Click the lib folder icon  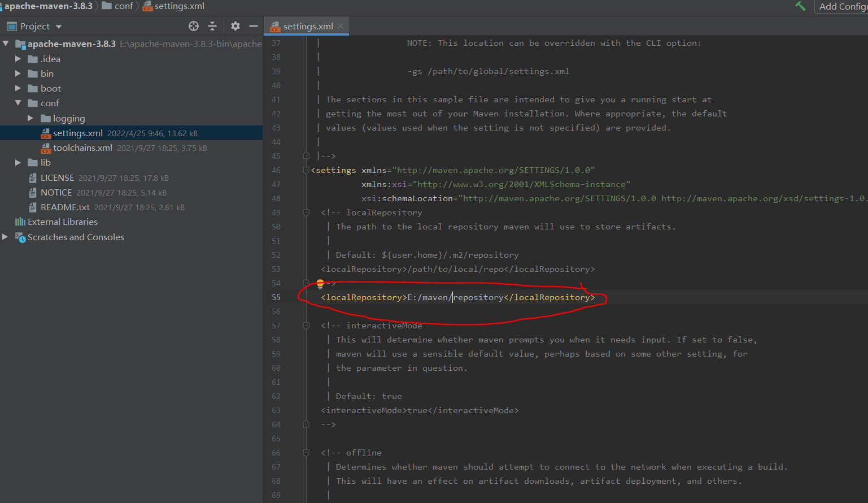point(33,162)
